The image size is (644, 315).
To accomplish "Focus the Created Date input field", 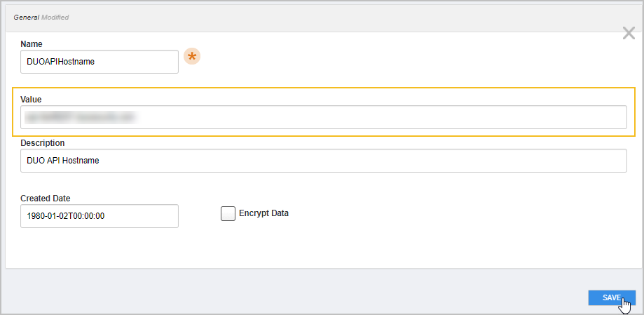I will point(100,216).
